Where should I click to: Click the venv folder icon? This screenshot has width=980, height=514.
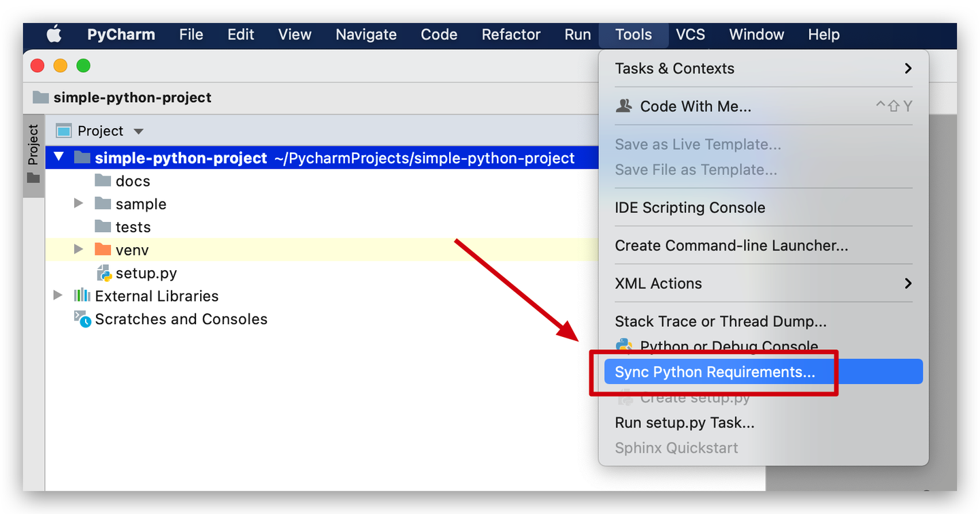[103, 250]
